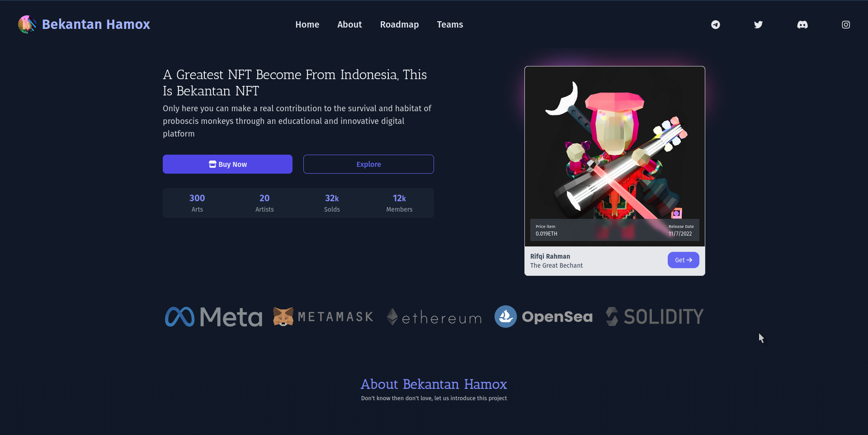Open the About menu item
Screen dimensions: 868x435
tap(349, 24)
